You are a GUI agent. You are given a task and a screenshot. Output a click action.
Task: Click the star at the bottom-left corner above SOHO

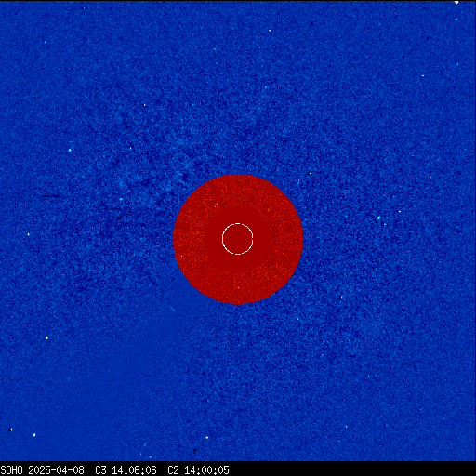[x=10, y=430]
